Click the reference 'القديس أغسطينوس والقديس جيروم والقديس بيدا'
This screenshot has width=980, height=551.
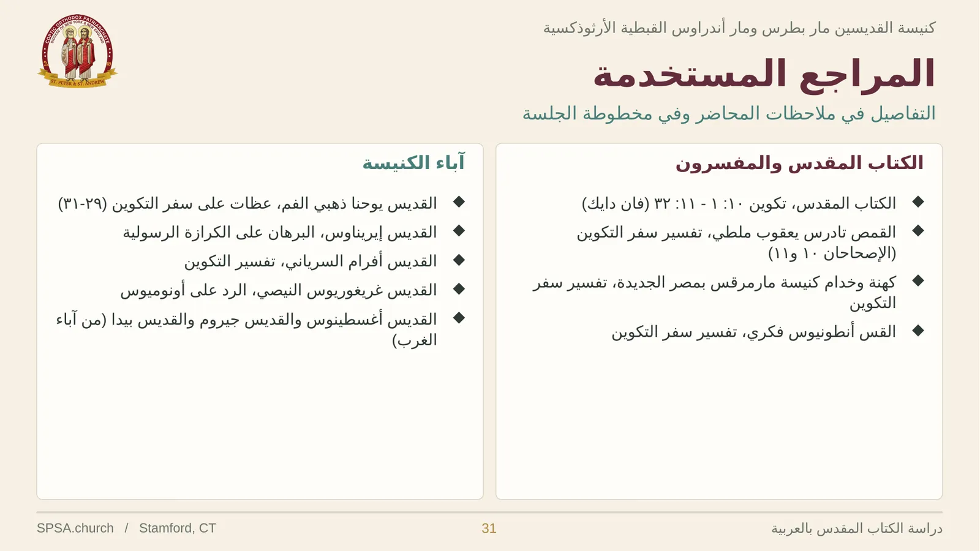246,330
